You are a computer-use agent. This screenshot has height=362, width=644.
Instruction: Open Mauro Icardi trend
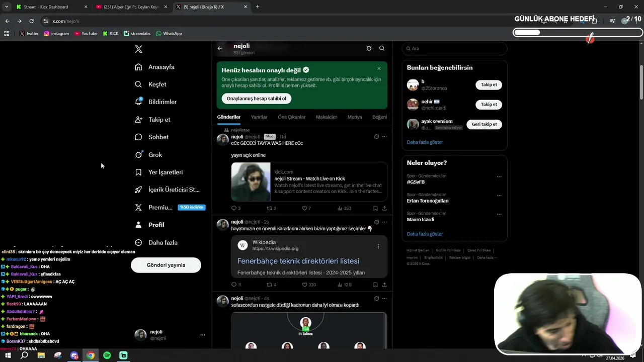pos(421,220)
